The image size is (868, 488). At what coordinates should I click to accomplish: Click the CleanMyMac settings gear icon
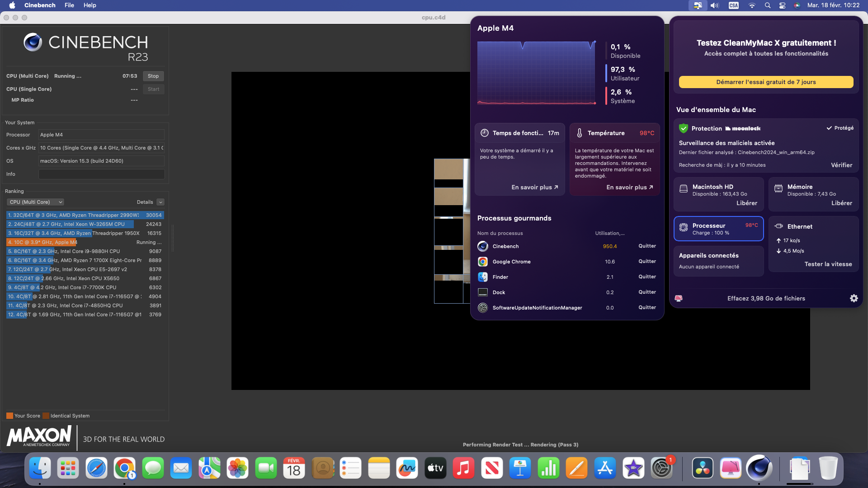[x=854, y=298]
